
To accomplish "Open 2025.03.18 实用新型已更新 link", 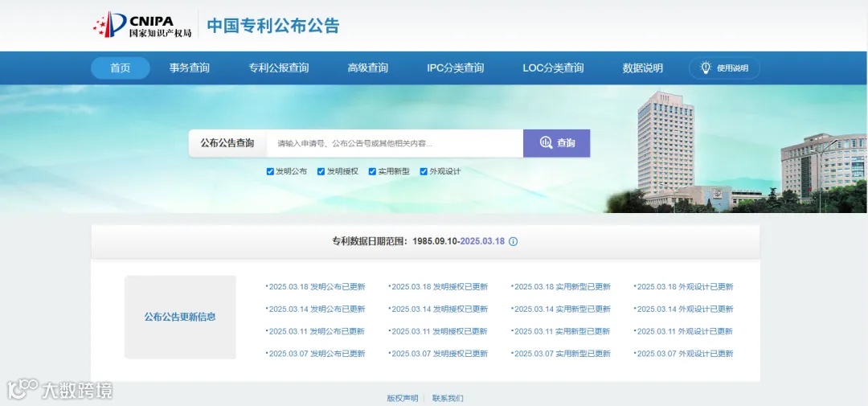I will click(x=563, y=287).
